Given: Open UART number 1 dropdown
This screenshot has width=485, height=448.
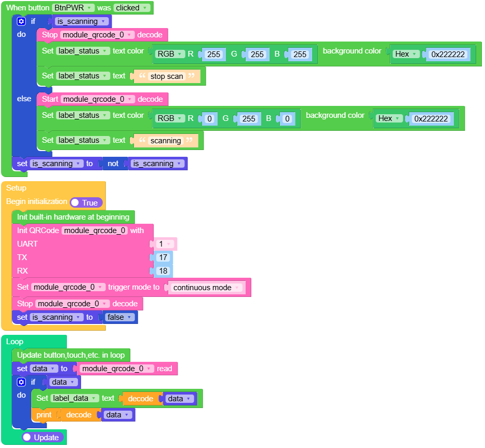Looking at the screenshot, I should [165, 244].
